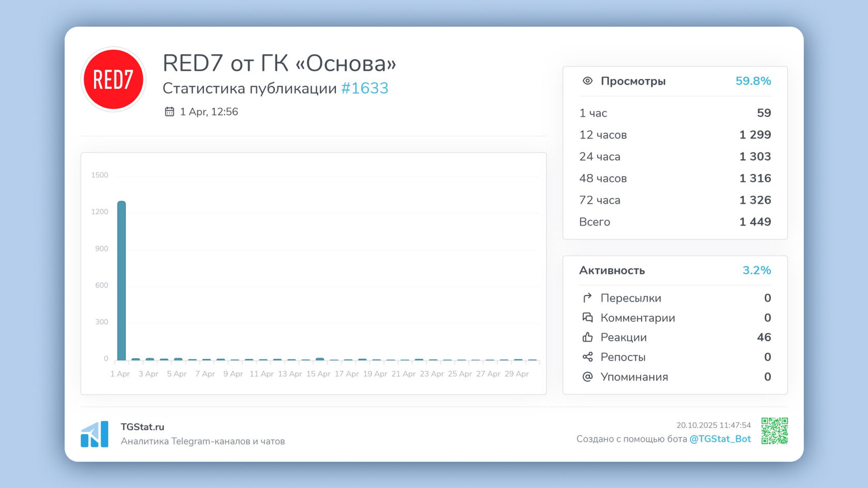868x488 pixels.
Task: Click the RED7 channel logo
Action: click(x=114, y=80)
